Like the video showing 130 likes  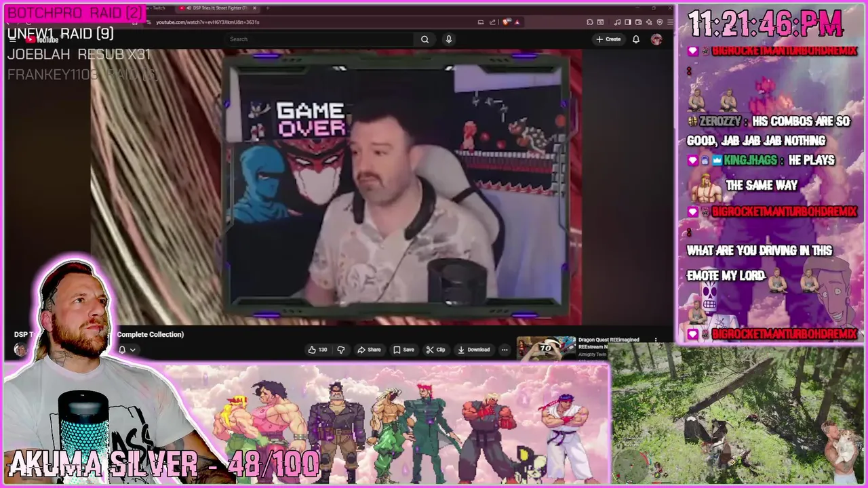[x=317, y=350]
